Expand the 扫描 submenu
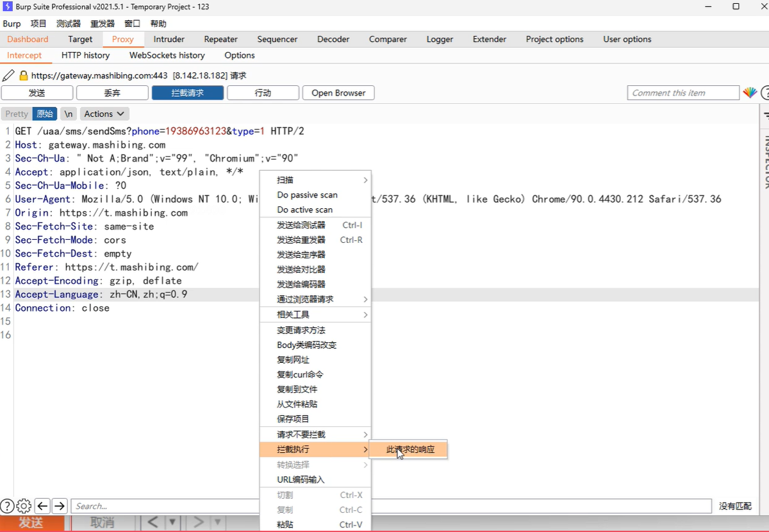 pos(315,180)
